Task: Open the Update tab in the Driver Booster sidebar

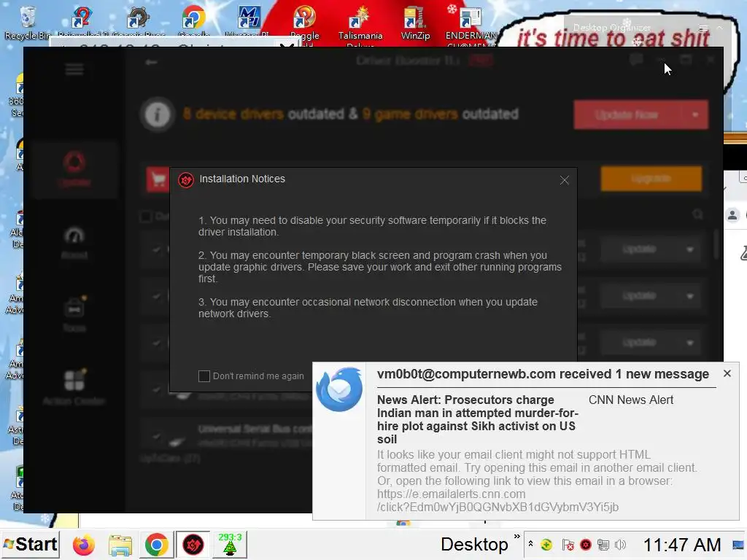Action: pos(74,169)
